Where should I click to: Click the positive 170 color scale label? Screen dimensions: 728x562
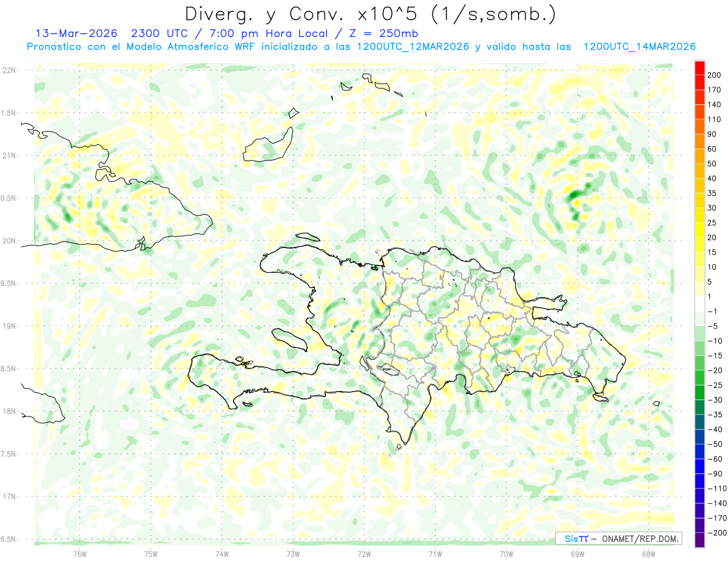[715, 90]
